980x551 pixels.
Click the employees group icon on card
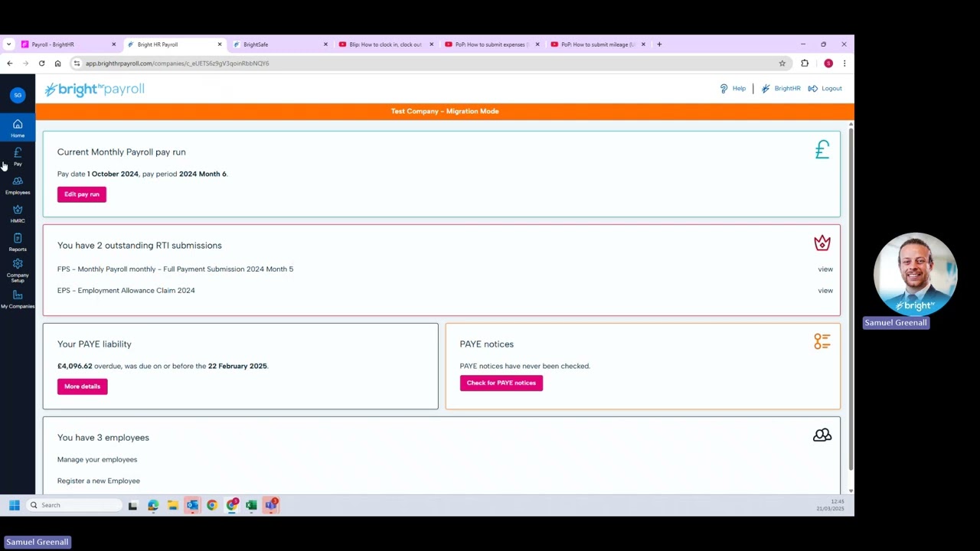(x=822, y=435)
